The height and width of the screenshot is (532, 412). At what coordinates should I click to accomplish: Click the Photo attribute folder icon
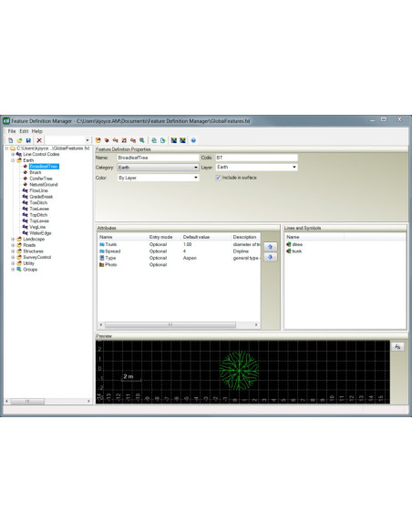[x=102, y=265]
